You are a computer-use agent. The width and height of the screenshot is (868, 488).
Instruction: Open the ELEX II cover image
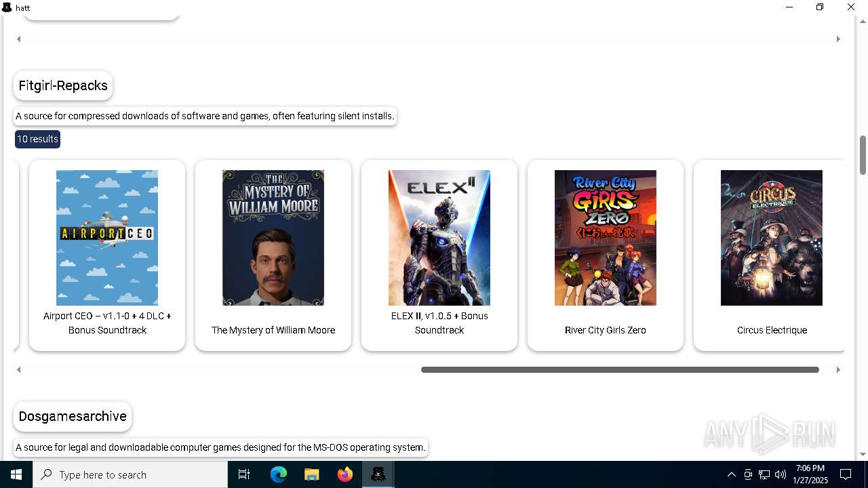coord(439,238)
